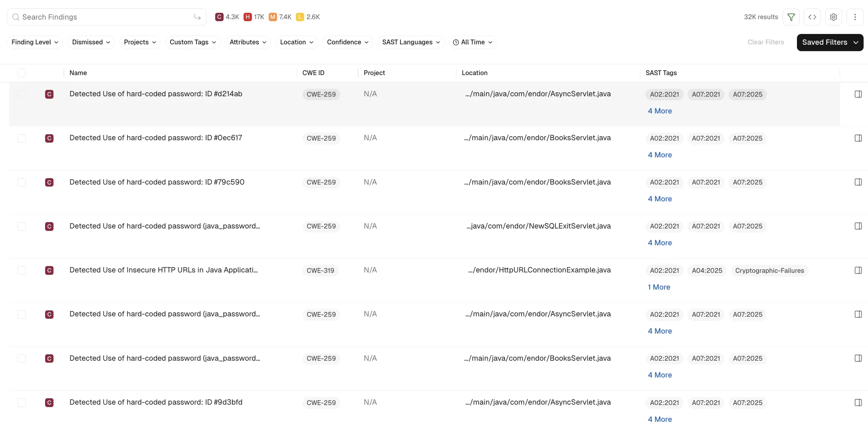The image size is (868, 433).
Task: Expand the Attributes filter
Action: coord(248,42)
